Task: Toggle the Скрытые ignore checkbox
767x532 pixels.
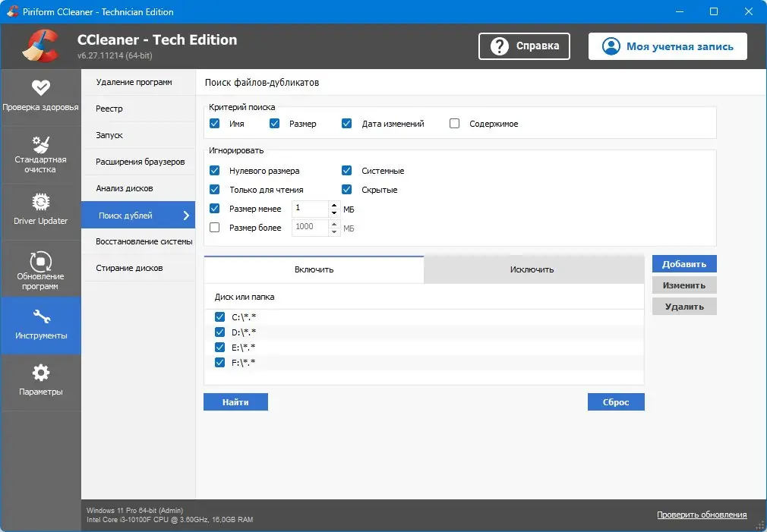Action: [347, 189]
